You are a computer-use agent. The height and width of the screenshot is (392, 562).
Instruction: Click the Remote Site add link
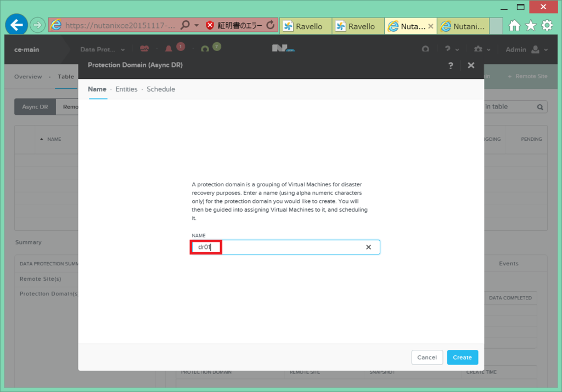tap(528, 76)
